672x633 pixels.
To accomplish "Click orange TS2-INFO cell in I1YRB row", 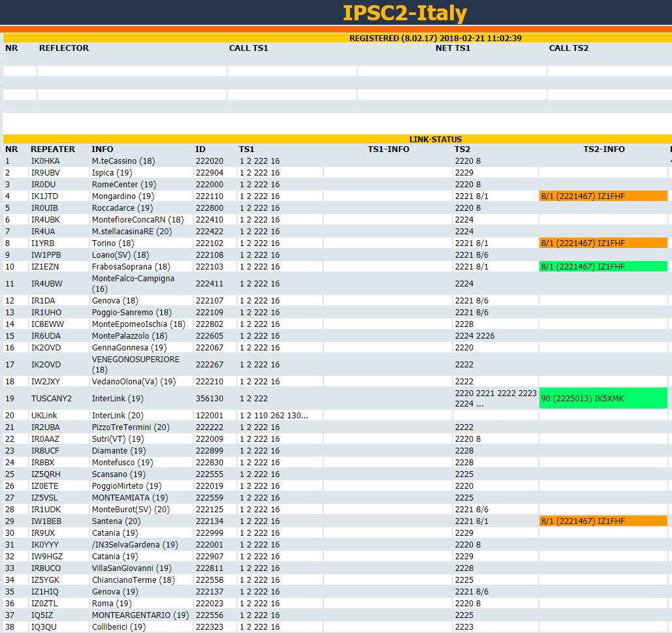I will tap(603, 243).
